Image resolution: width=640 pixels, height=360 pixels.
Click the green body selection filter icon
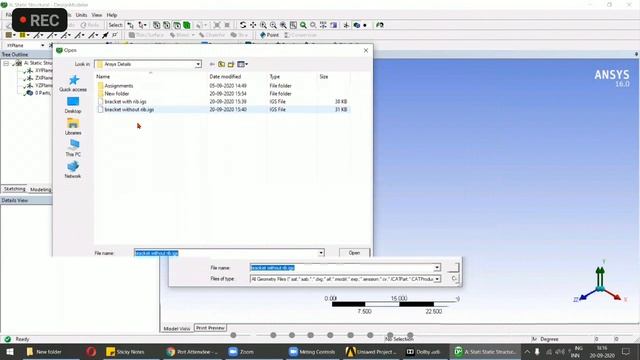[187, 25]
